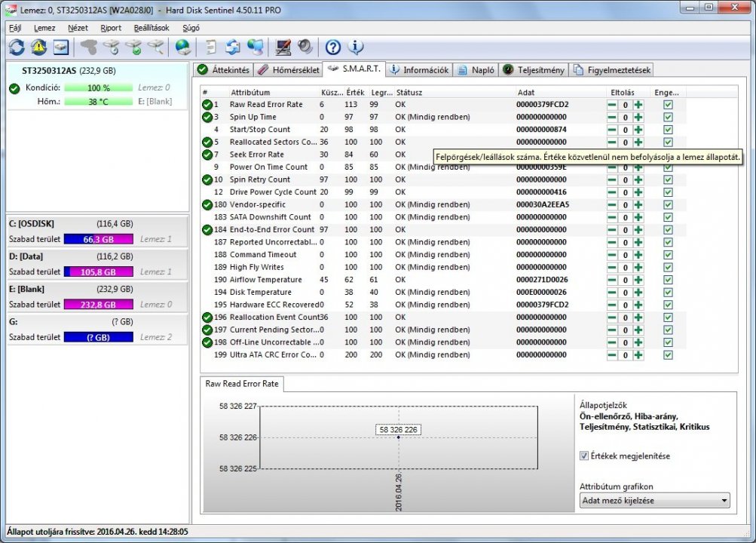The height and width of the screenshot is (543, 756).
Task: Click plus button in Disk Temperature row
Action: tap(638, 292)
